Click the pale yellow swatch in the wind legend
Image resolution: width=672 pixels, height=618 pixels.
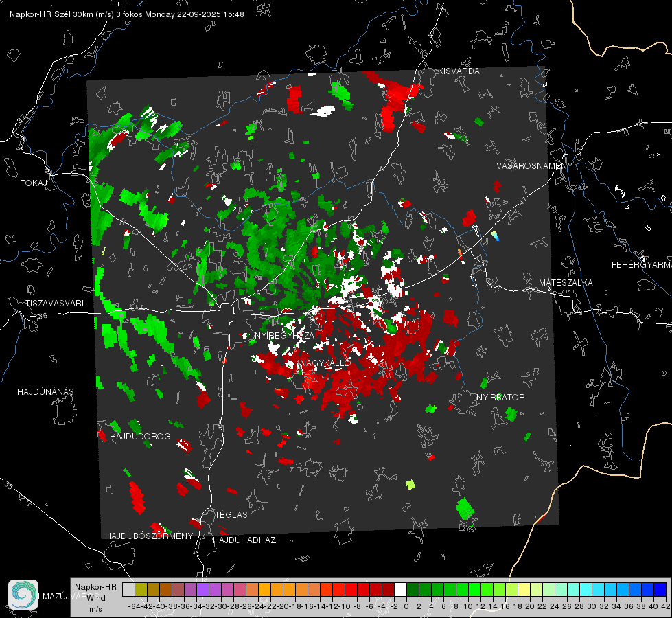[x=524, y=590]
